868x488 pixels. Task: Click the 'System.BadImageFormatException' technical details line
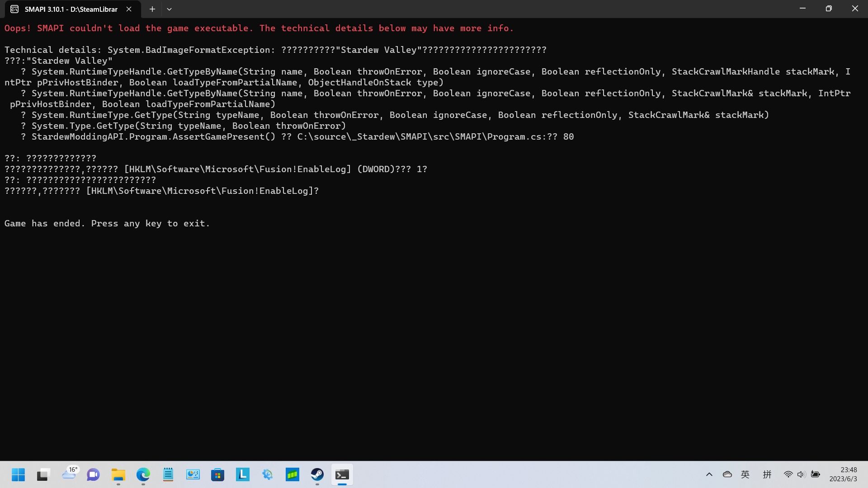(275, 50)
